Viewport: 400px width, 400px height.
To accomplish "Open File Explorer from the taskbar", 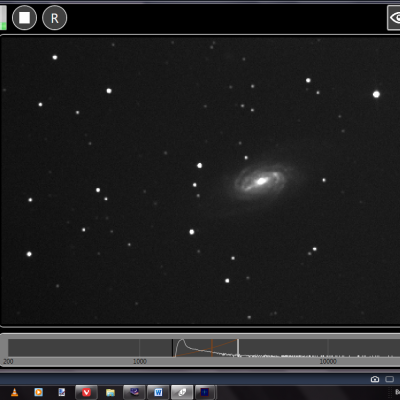I will [110, 392].
